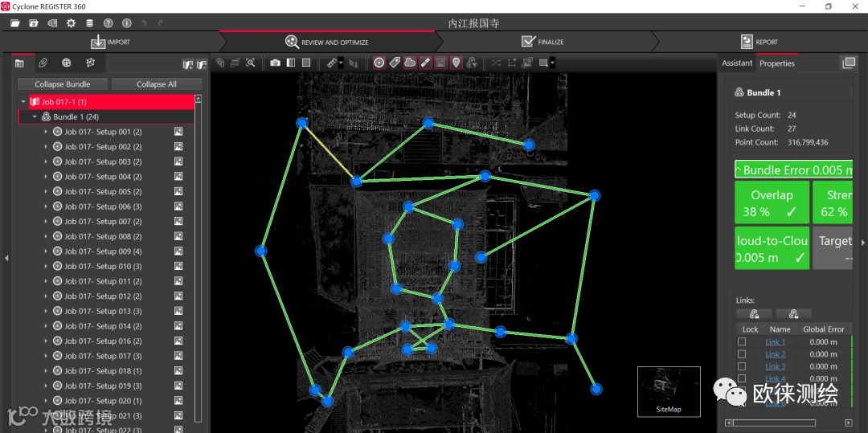
Task: Open the attachments paperclip tab
Action: click(43, 63)
